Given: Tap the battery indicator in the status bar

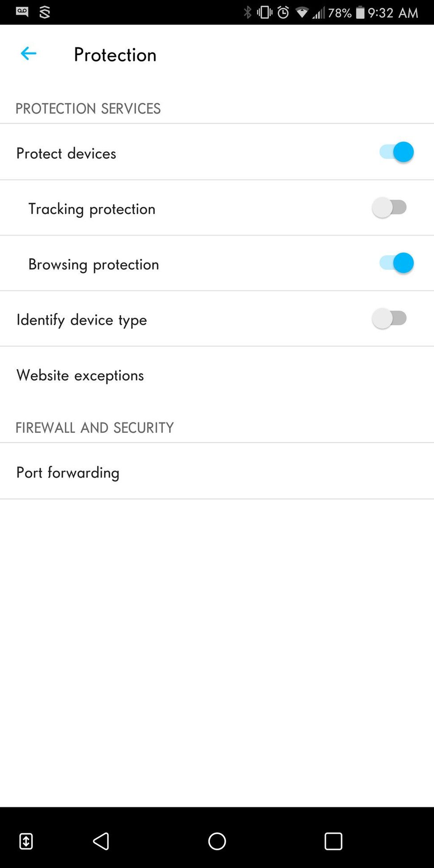Looking at the screenshot, I should click(x=361, y=12).
